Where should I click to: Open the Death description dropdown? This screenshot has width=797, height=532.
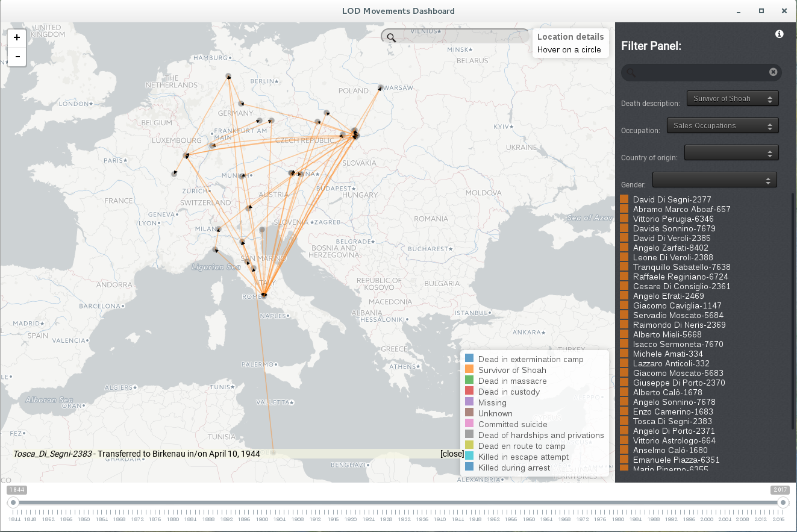[x=733, y=98]
